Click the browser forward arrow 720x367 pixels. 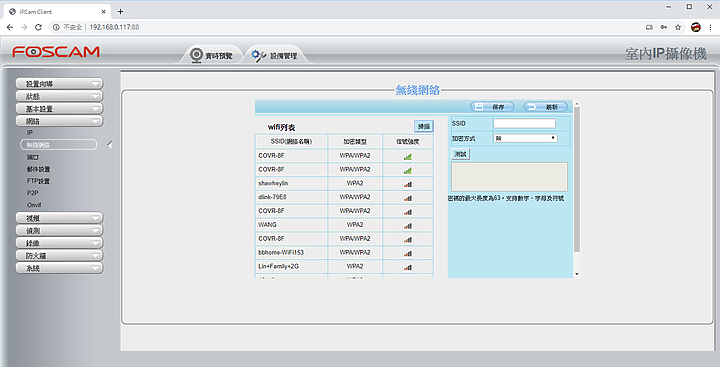(24, 27)
